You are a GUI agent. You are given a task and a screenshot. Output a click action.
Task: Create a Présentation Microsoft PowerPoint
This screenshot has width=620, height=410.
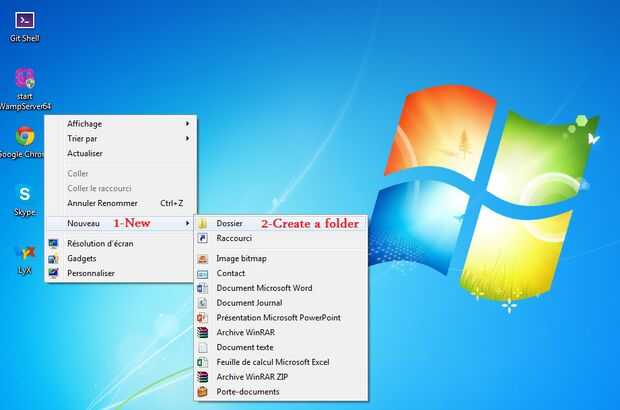coord(281,318)
